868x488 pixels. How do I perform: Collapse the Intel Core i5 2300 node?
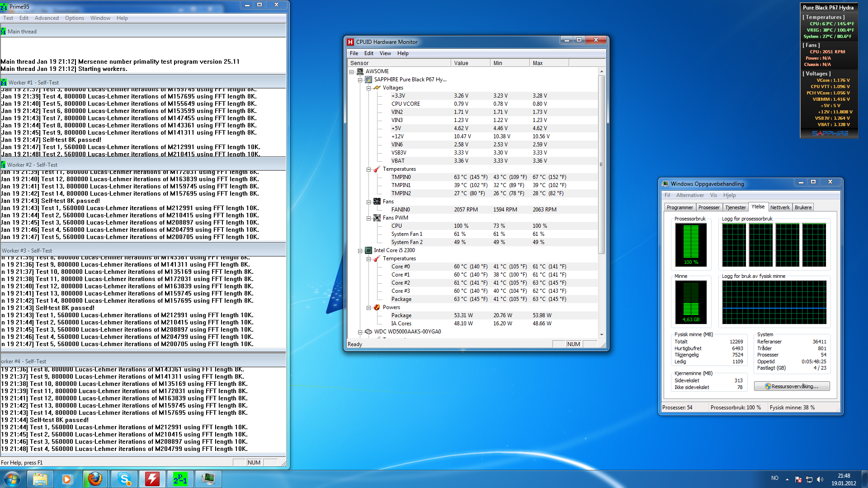pos(360,251)
